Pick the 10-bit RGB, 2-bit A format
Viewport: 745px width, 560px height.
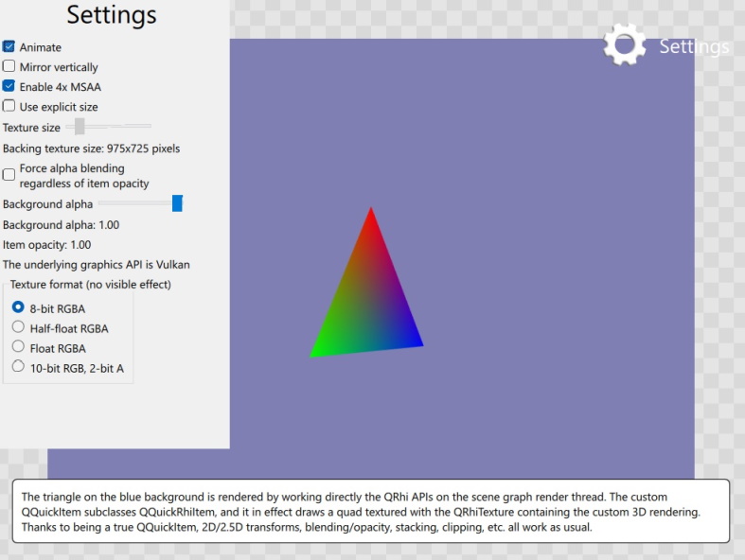tap(18, 367)
